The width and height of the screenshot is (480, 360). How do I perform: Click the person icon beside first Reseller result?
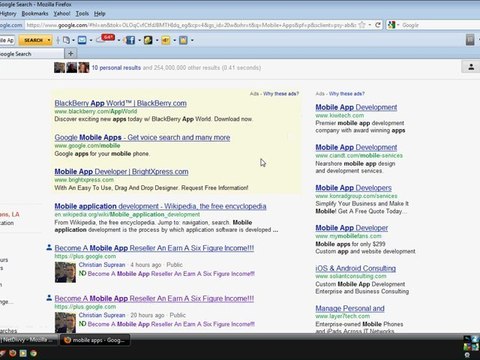point(49,247)
